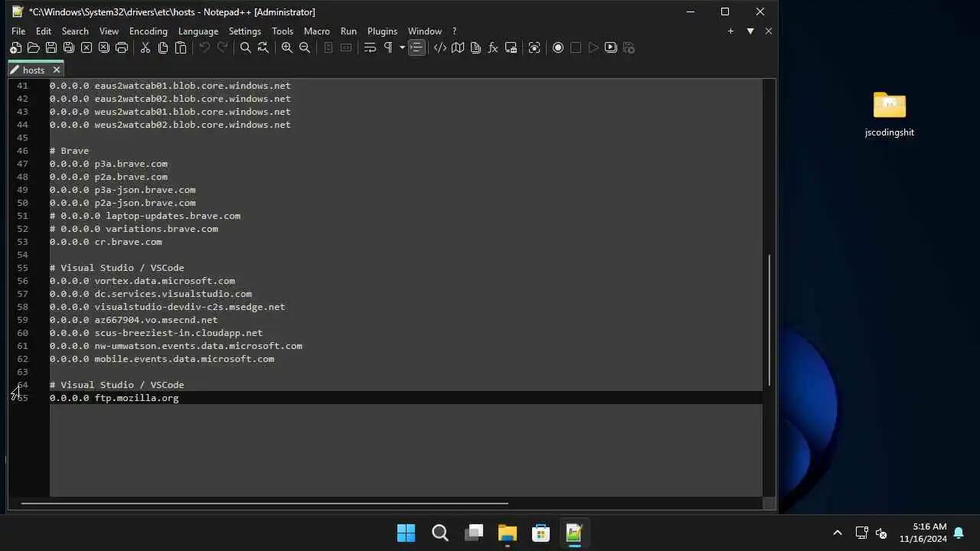Click the horizontal scrollbar at editor bottom

pos(264,504)
